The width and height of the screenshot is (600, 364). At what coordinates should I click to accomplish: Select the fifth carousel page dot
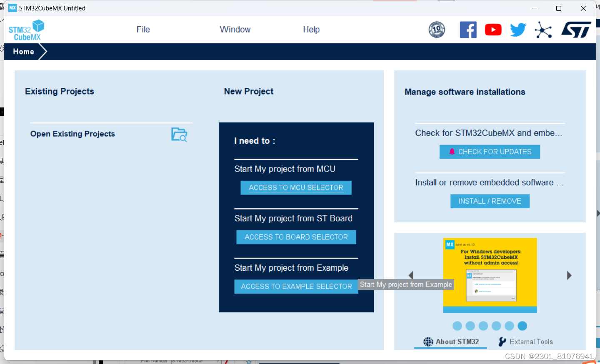(509, 326)
